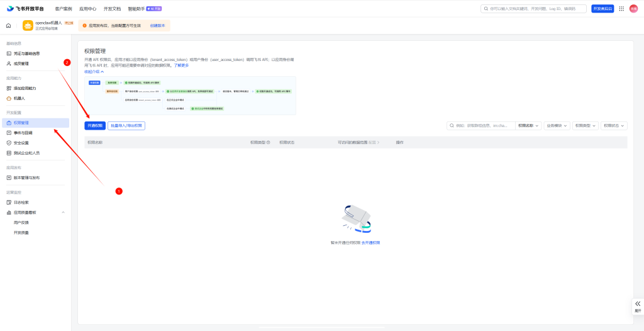Select 权限管理 in the sidebar
Viewport: 644px width, 331px height.
coord(35,123)
